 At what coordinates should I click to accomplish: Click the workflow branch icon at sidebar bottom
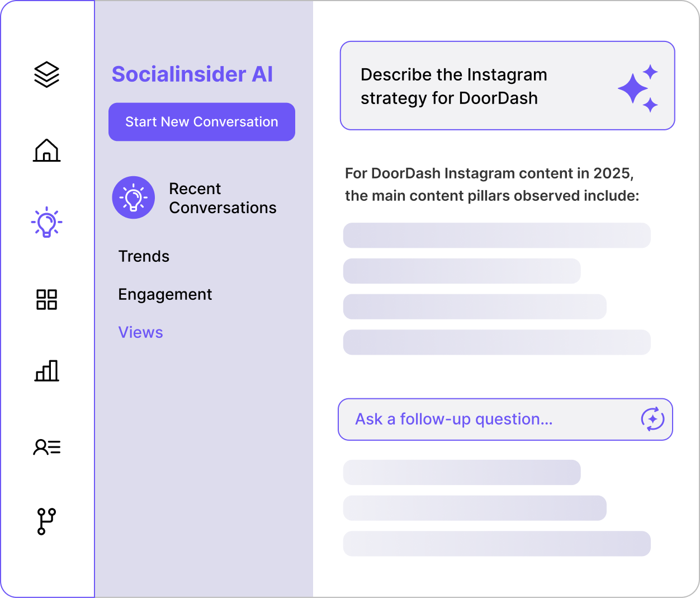pyautogui.click(x=46, y=521)
